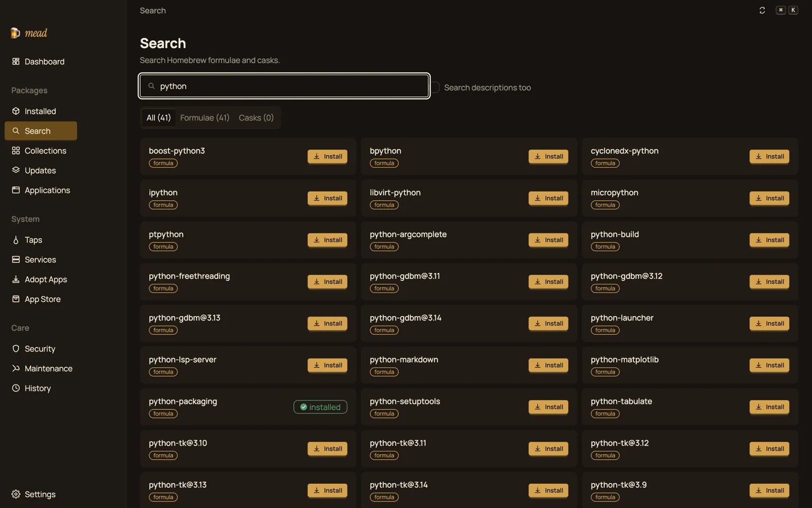The image size is (812, 508).
Task: Open the Services section
Action: [41, 260]
